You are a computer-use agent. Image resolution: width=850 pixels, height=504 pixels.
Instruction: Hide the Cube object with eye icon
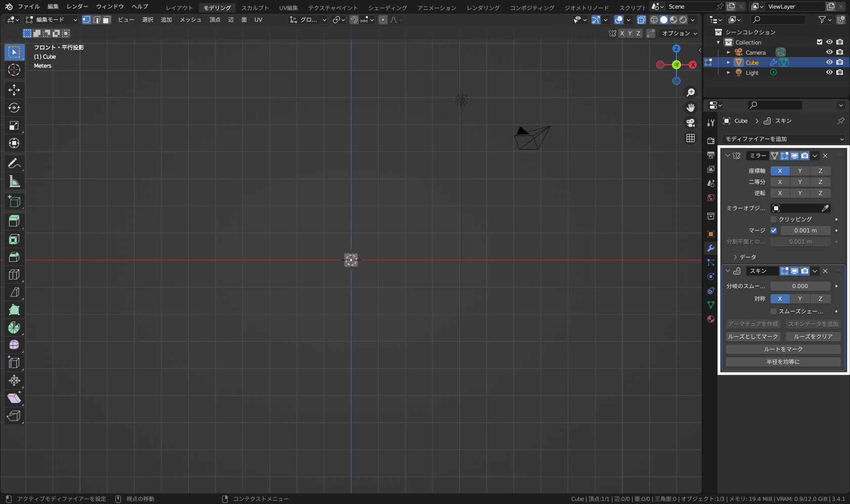tap(829, 62)
